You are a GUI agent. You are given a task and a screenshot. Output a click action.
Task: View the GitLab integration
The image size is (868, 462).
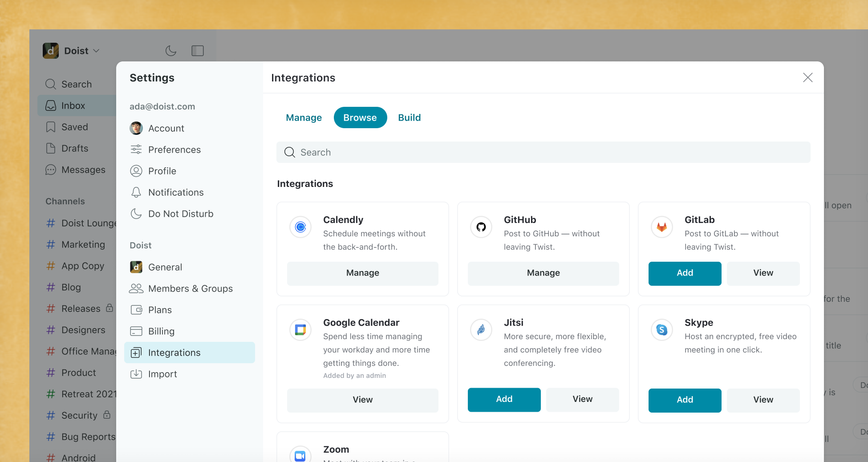[x=763, y=273]
